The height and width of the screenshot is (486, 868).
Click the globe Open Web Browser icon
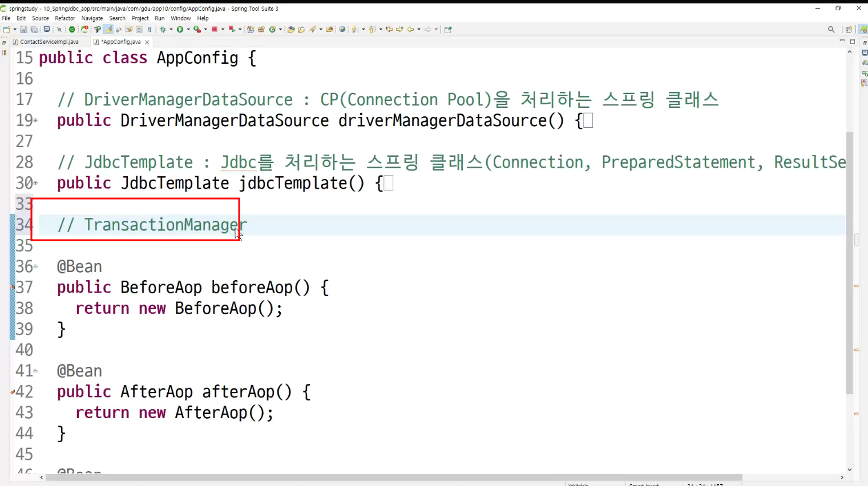[x=342, y=29]
